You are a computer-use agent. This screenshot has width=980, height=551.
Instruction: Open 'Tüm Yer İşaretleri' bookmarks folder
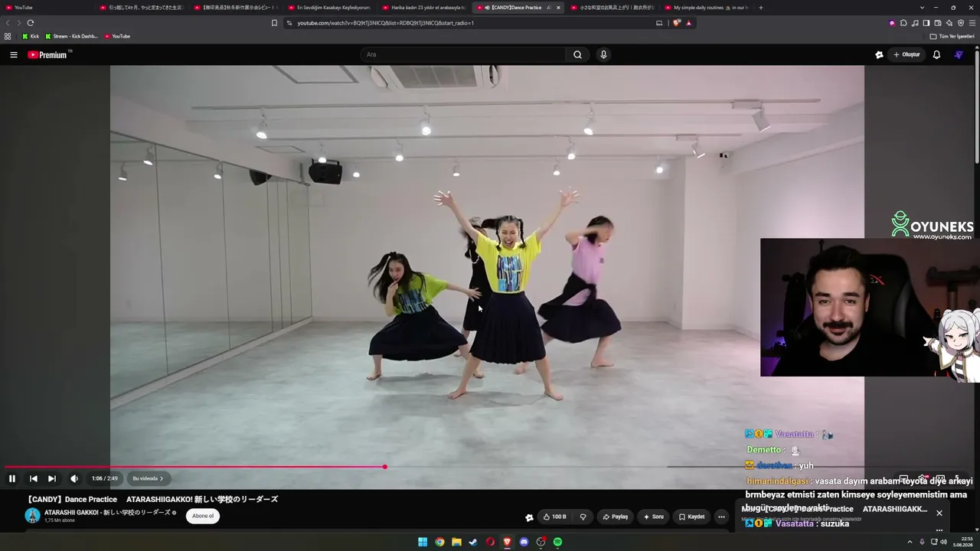[x=952, y=36]
